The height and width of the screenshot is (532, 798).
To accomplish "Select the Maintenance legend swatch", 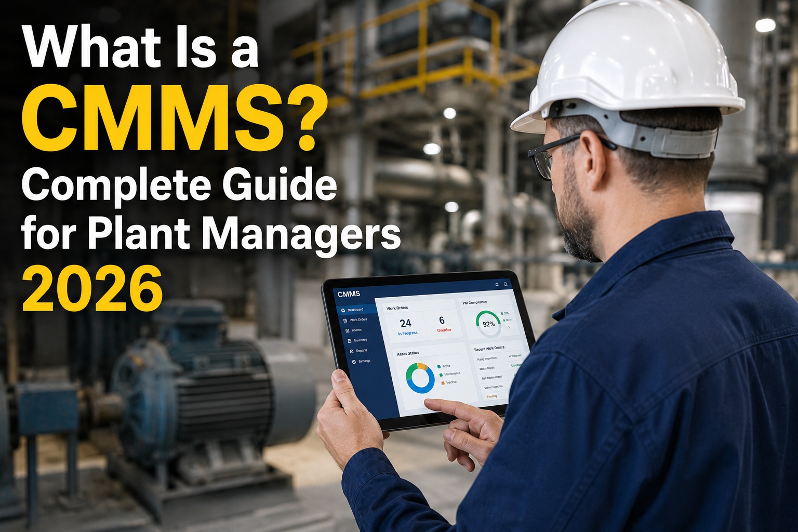I will click(441, 375).
